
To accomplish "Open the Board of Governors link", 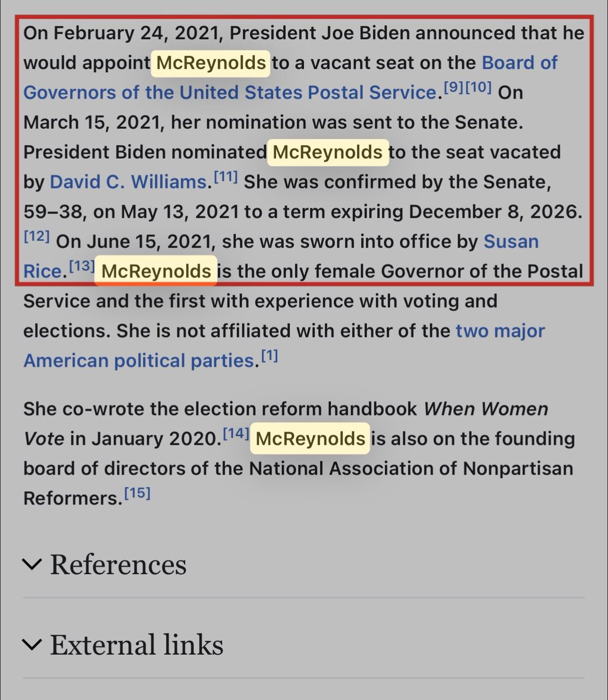I will 520,62.
